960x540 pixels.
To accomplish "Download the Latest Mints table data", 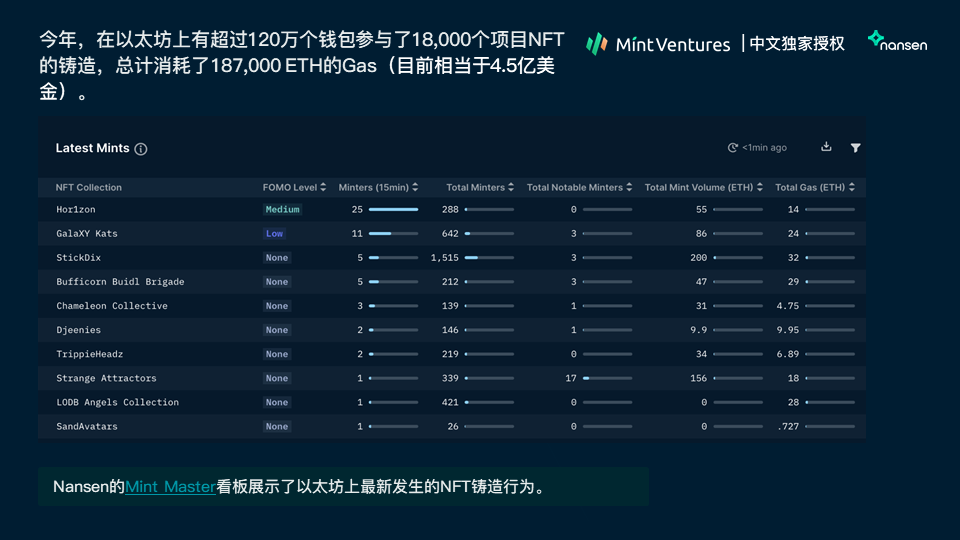I will 826,147.
